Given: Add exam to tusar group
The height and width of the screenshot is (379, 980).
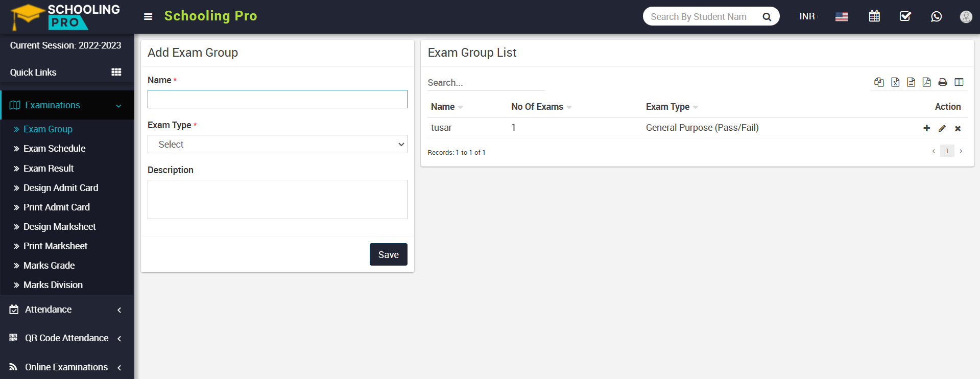Looking at the screenshot, I should (x=926, y=128).
